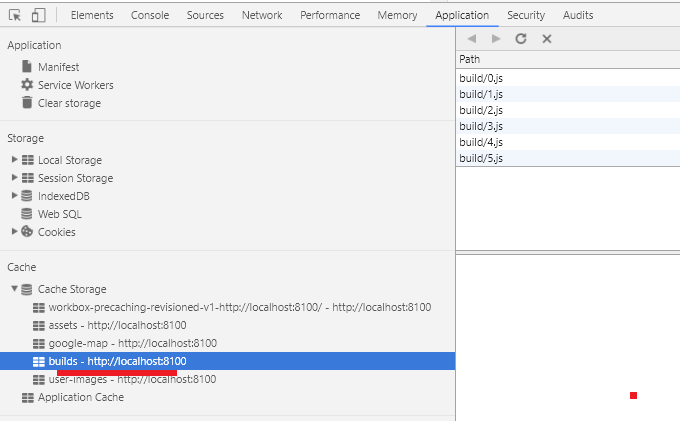Switch to the Elements tab
This screenshot has height=421, width=680.
tap(92, 15)
